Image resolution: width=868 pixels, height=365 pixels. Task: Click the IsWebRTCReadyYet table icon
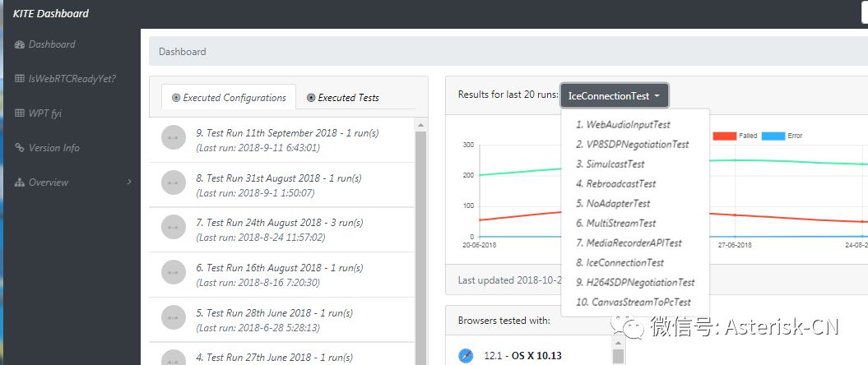(x=20, y=79)
